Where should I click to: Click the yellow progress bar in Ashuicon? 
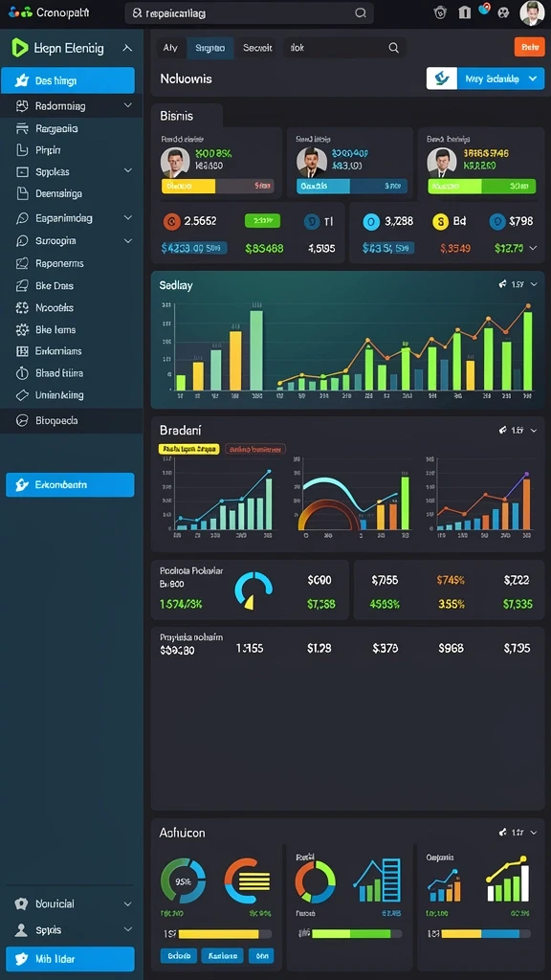219,934
